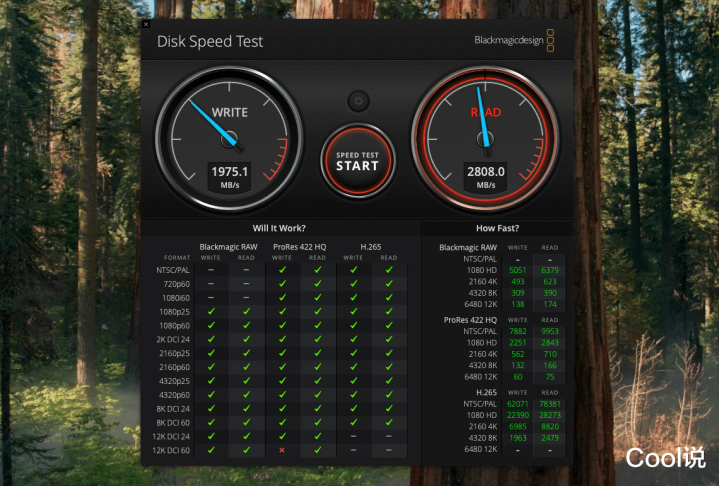Image resolution: width=719 pixels, height=486 pixels.
Task: Click the H.265 1080 HD write value 22390
Action: (518, 415)
